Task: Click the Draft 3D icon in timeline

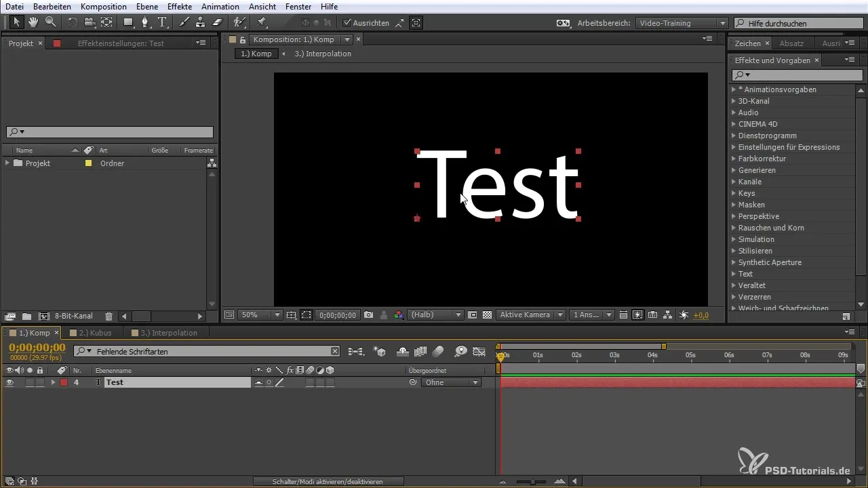Action: tap(380, 351)
